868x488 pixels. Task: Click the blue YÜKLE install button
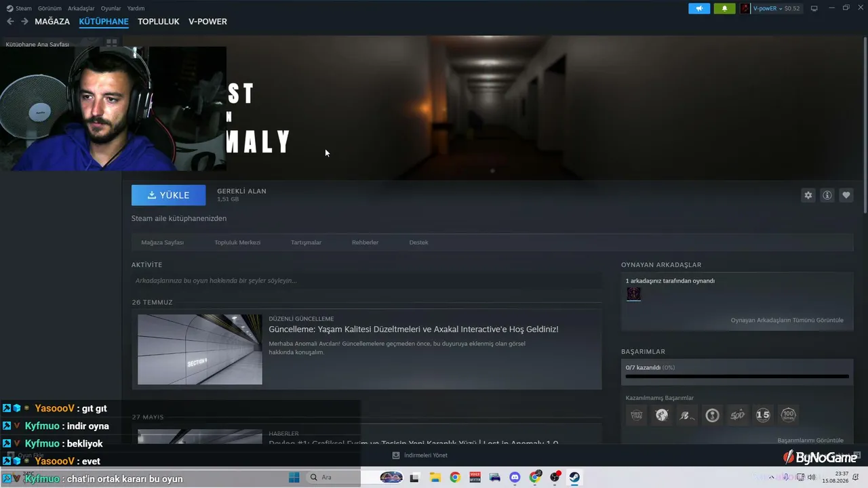tap(168, 195)
